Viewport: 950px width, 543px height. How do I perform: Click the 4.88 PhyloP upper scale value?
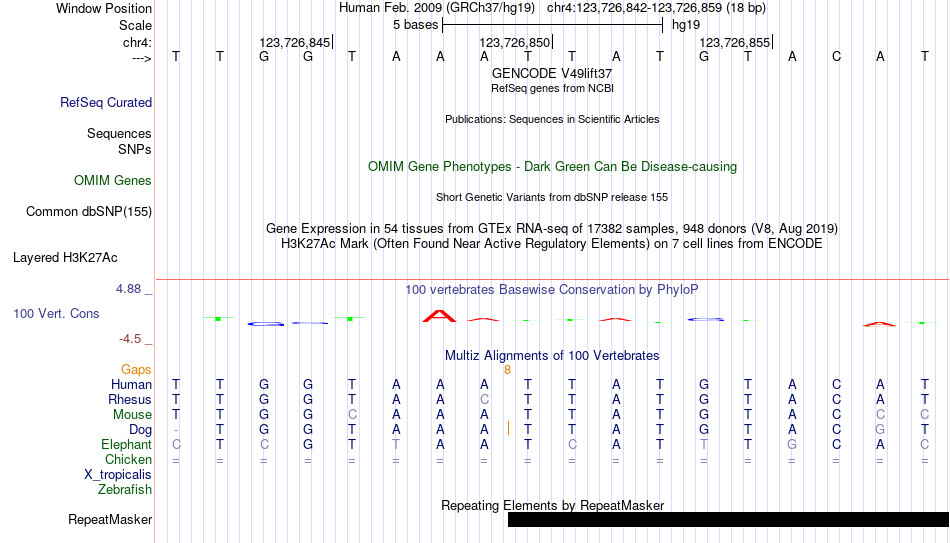[x=128, y=289]
